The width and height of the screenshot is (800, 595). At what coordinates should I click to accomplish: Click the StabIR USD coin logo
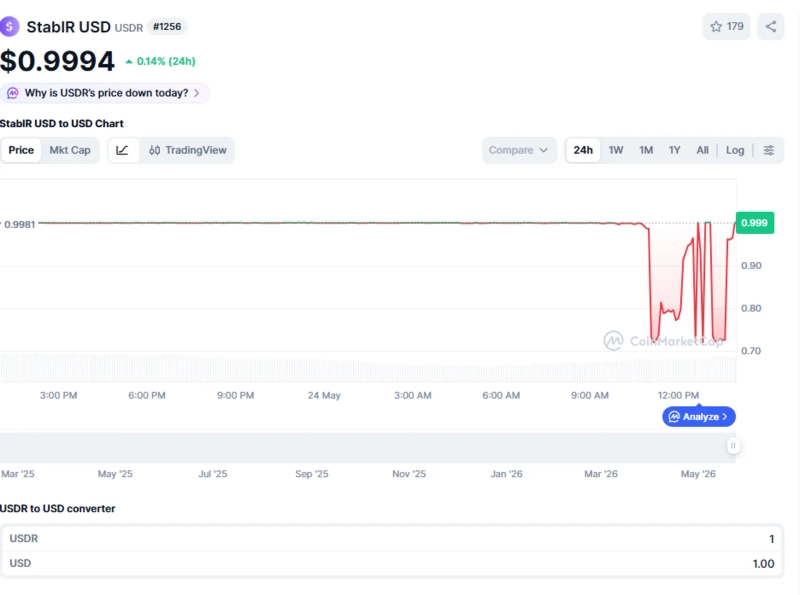click(9, 27)
